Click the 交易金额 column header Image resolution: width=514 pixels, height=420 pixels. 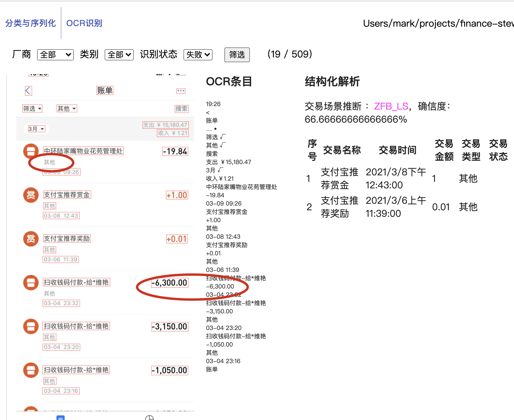444,150
